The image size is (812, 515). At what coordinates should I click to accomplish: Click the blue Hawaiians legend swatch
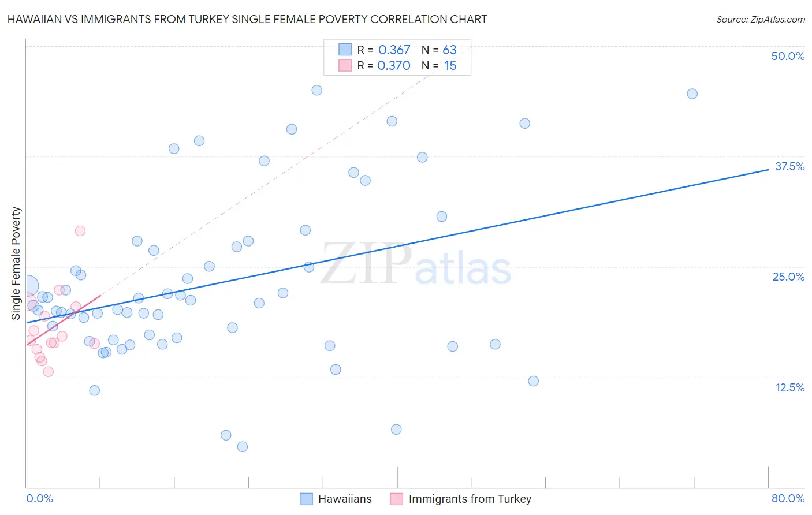pyautogui.click(x=306, y=499)
